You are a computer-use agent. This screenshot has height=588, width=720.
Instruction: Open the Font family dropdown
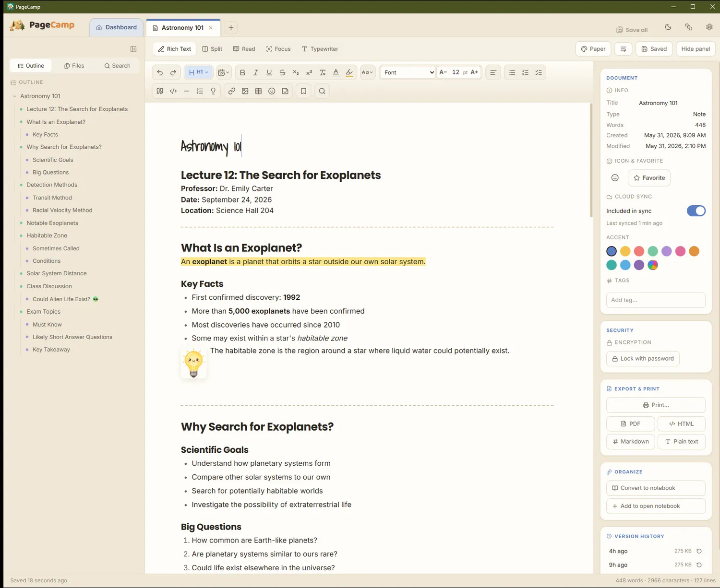408,72
